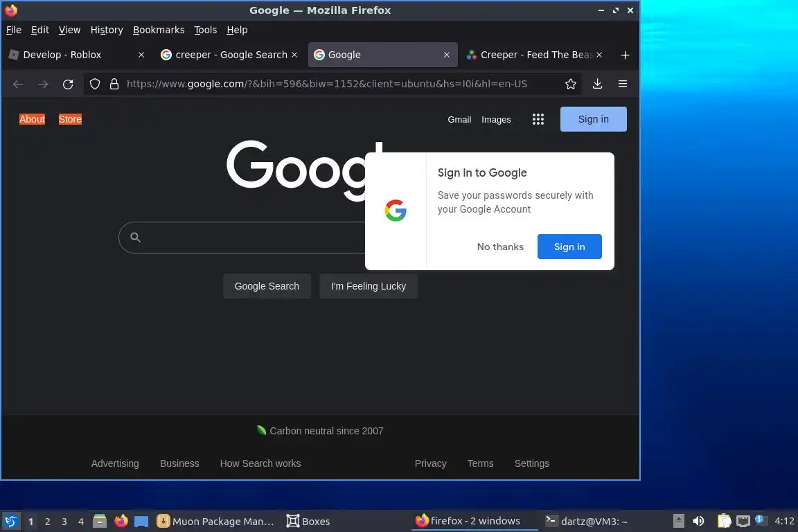Open the Google apps grid

coord(538,119)
